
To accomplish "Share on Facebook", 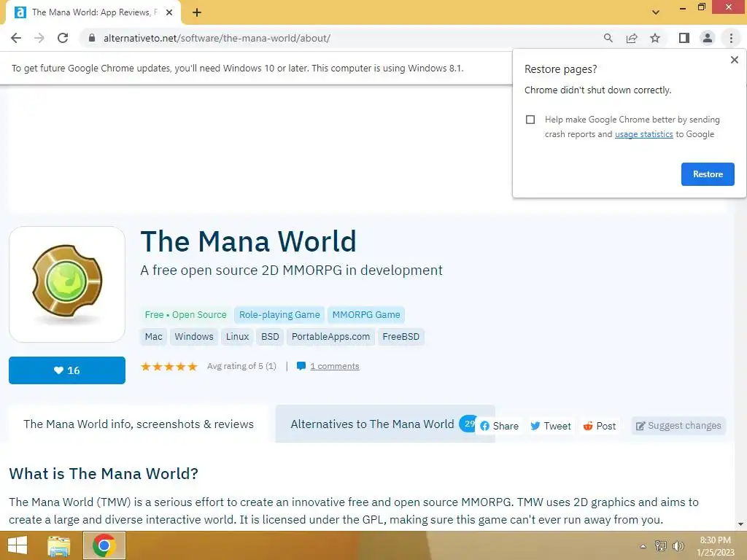I will pyautogui.click(x=499, y=426).
